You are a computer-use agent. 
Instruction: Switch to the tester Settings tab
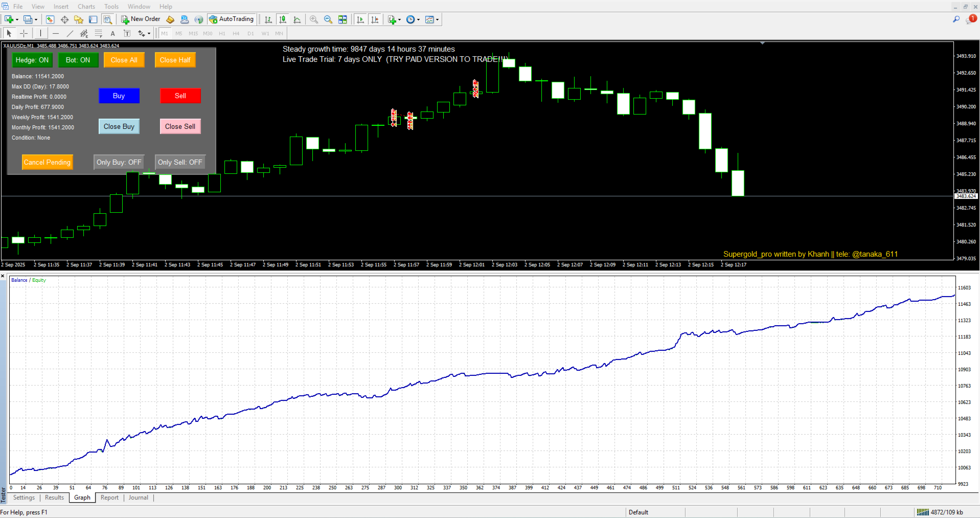pyautogui.click(x=24, y=498)
